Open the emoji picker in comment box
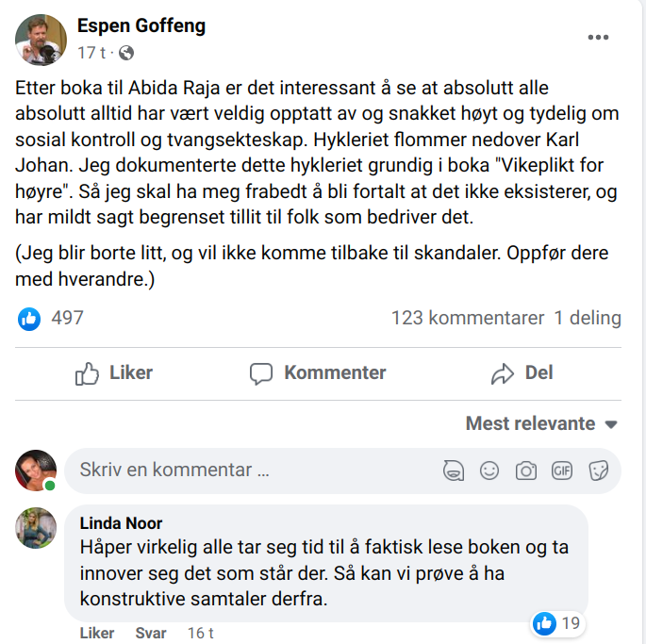This screenshot has height=644, width=646. click(489, 470)
